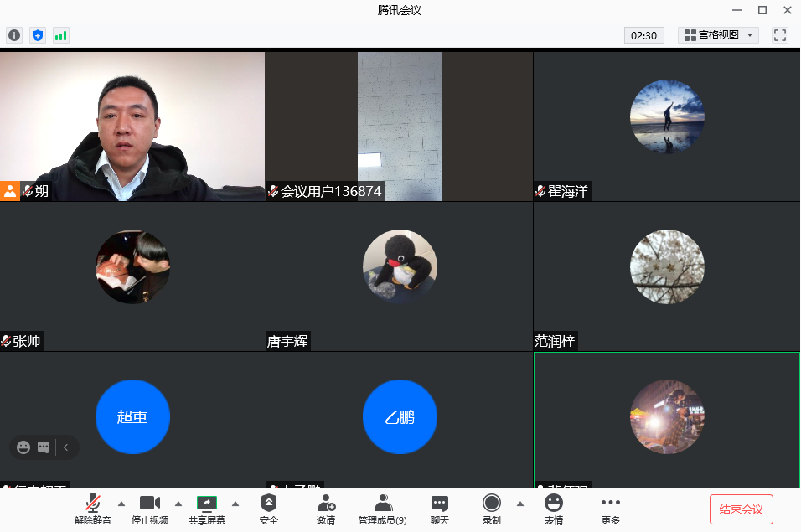
Task: Open the 安全 security menu
Action: click(x=269, y=509)
